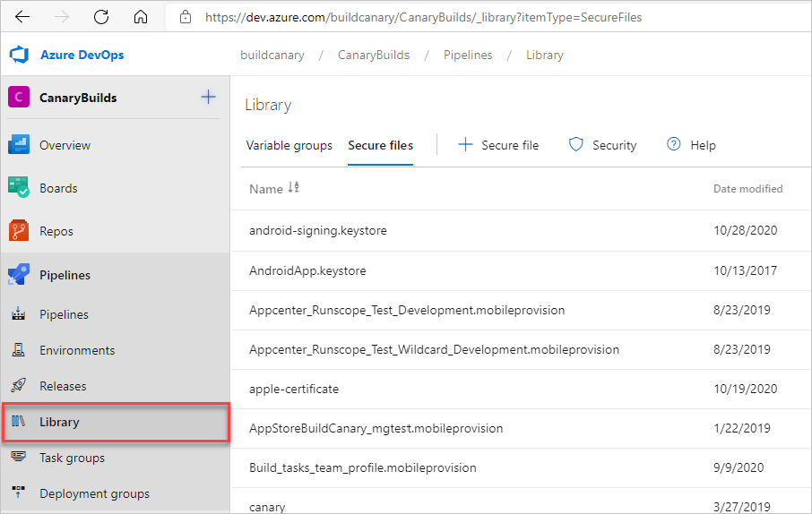Open the canary secure file
Viewport: 812px width, 514px height.
click(267, 507)
